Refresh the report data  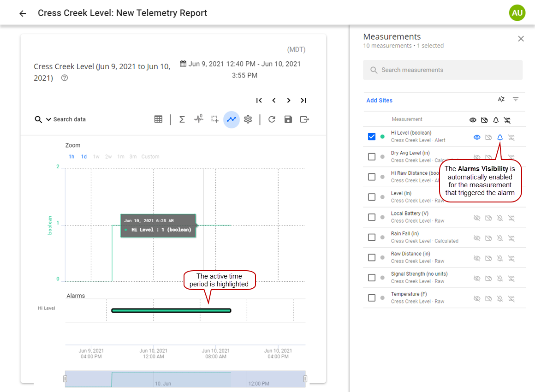point(272,119)
